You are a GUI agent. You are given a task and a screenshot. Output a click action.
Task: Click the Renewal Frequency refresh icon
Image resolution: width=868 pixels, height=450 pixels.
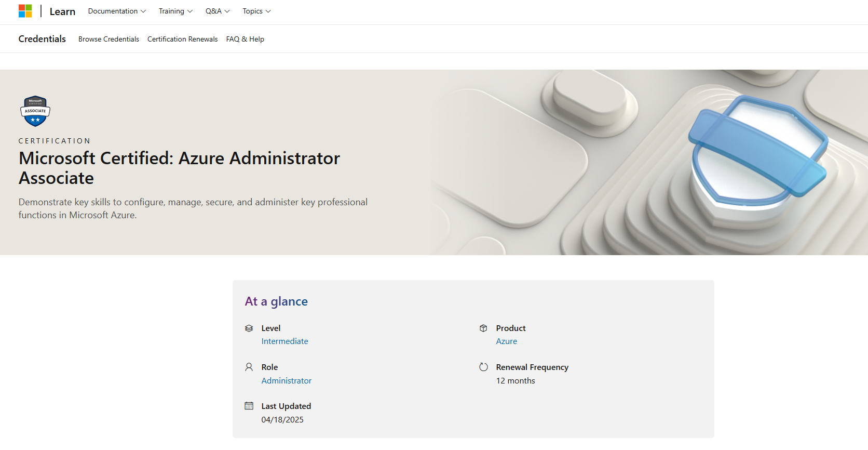click(483, 367)
